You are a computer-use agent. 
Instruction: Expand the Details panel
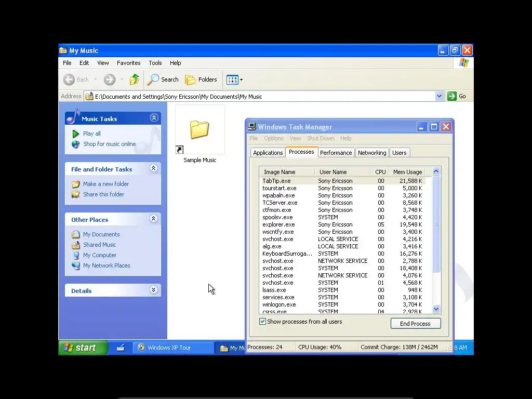[x=154, y=290]
